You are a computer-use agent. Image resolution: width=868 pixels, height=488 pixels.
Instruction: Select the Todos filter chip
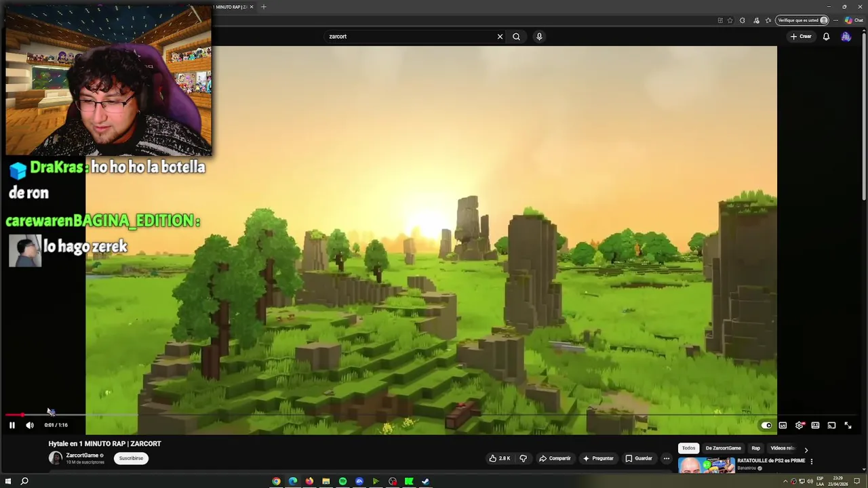point(688,448)
